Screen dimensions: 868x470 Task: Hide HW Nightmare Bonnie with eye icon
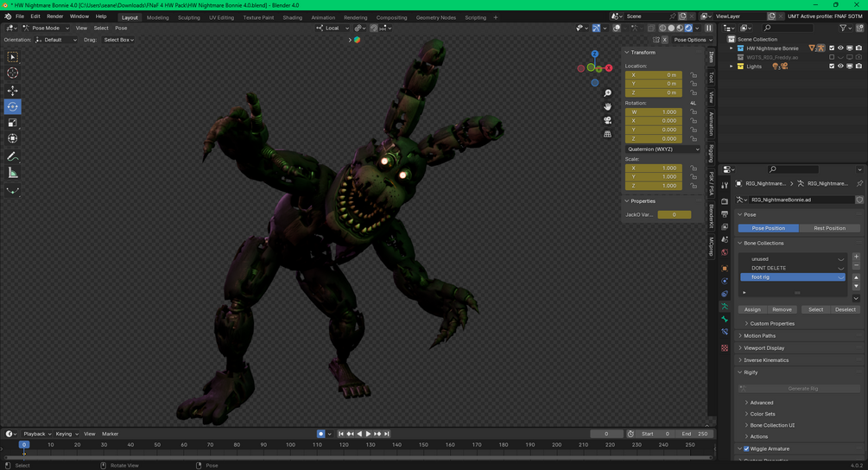point(840,48)
